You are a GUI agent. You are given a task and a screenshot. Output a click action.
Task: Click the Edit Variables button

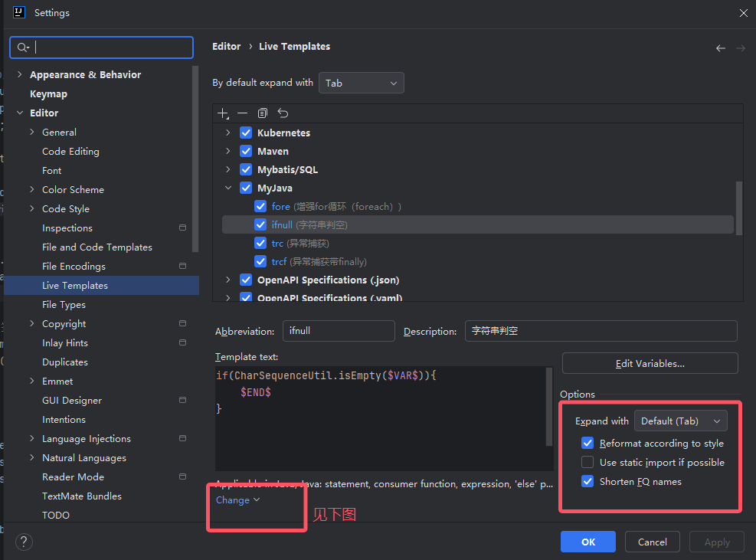(x=650, y=363)
